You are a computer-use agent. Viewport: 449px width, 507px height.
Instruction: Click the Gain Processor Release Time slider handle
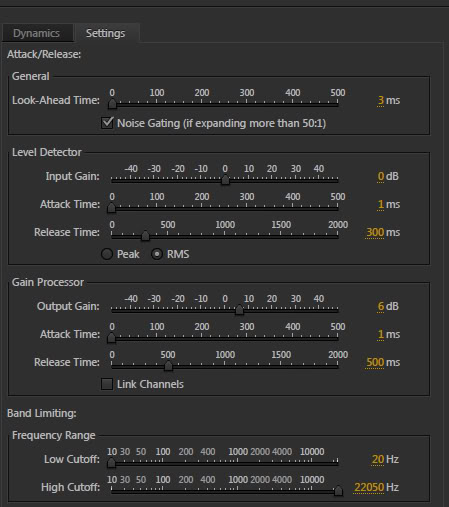tap(168, 366)
